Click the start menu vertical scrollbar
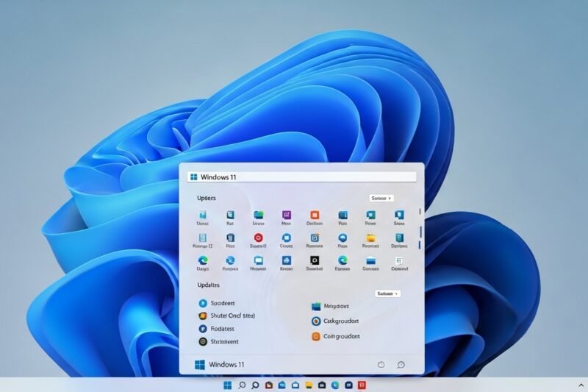 click(x=420, y=229)
